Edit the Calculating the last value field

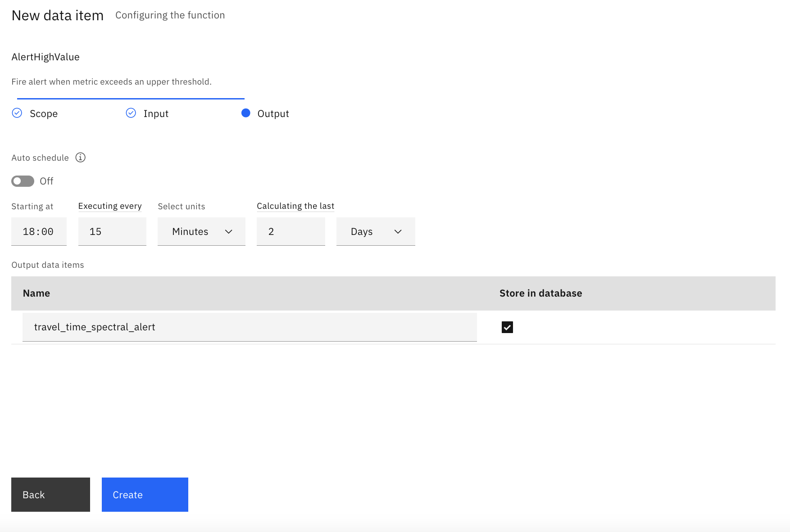(291, 231)
